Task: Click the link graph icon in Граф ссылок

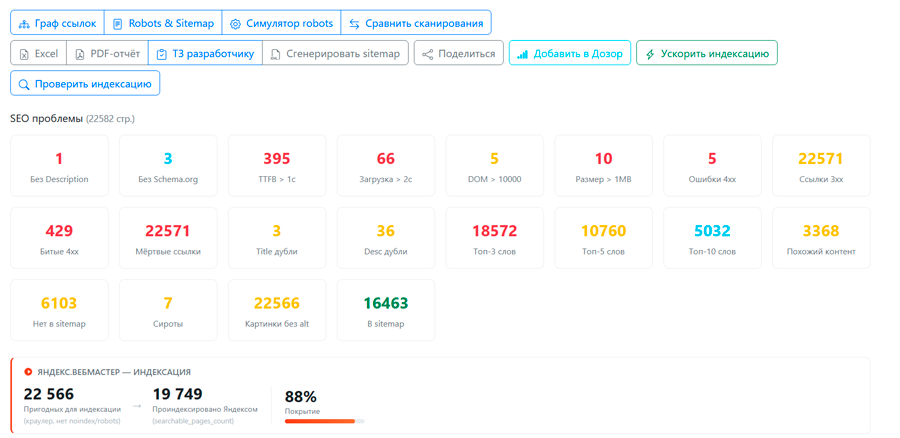Action: 24,24
